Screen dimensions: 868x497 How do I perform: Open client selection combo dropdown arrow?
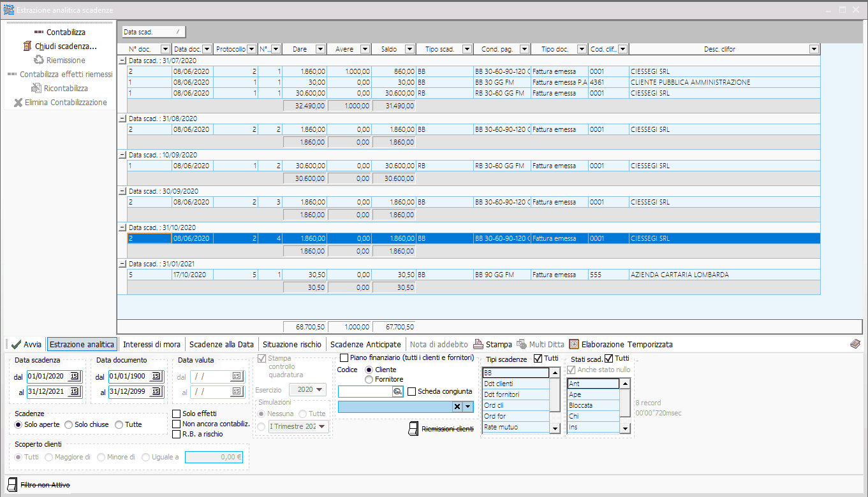[x=468, y=407]
